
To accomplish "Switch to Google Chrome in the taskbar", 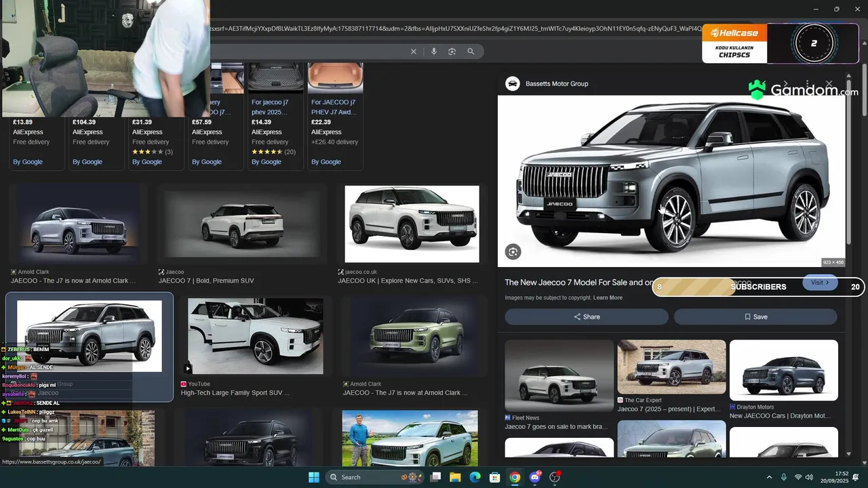I will tap(515, 477).
